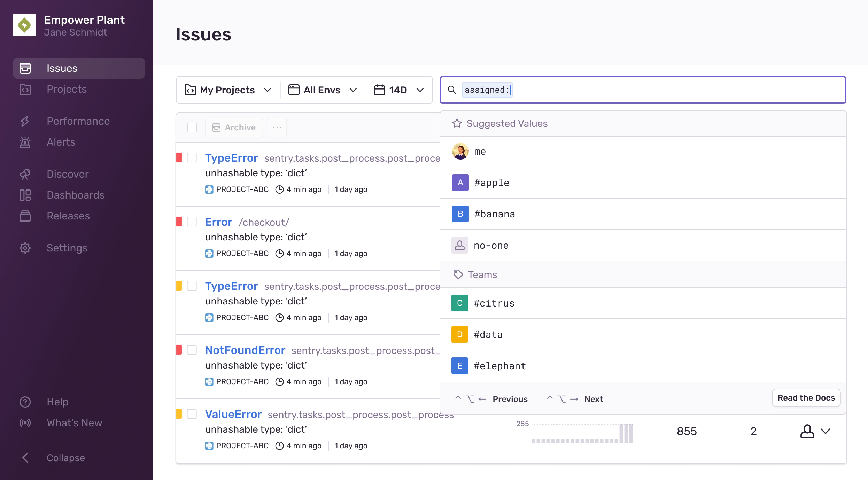The image size is (868, 480).
Task: Click the Empower Plant organization logo
Action: click(24, 25)
